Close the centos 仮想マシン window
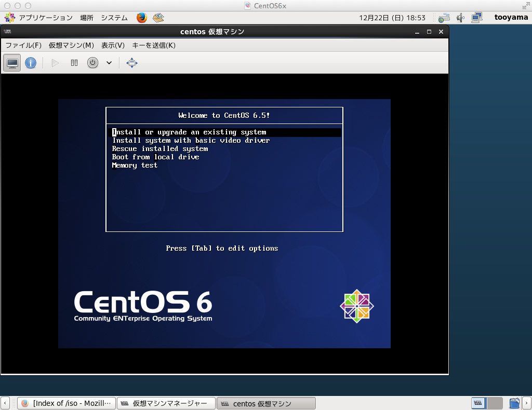Viewport: 532px width, 410px height. [x=441, y=32]
